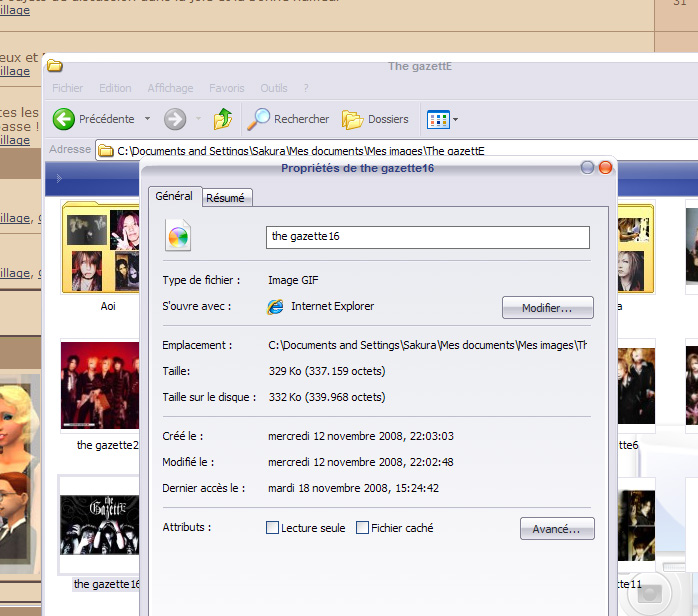Screen dimensions: 698x616
Task: Click '332 Ko (339.968 octets)' disk size value
Action: coord(327,397)
